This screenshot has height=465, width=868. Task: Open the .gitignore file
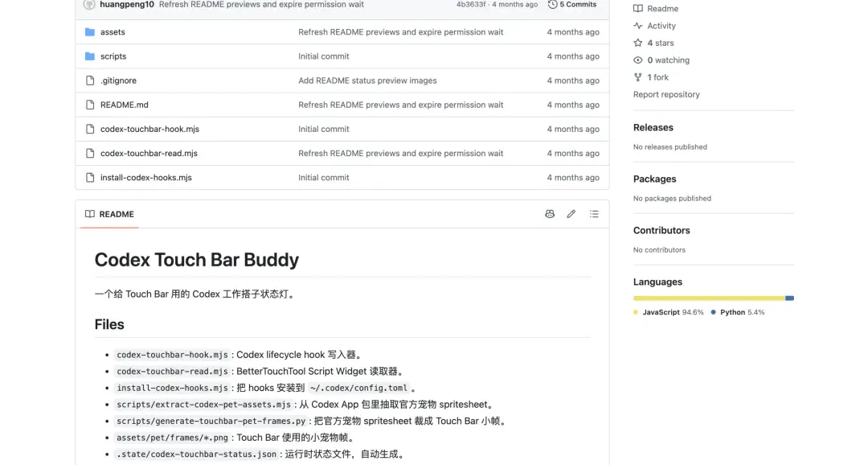coord(118,80)
